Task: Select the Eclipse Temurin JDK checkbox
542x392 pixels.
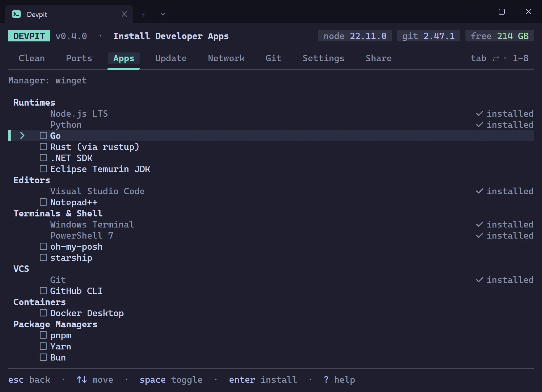Action: 43,169
